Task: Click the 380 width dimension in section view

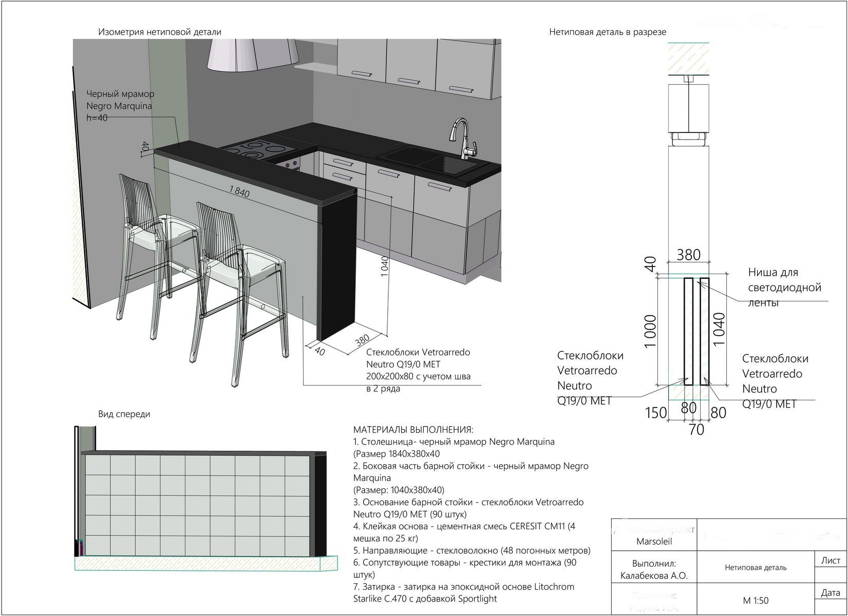Action: (x=688, y=255)
